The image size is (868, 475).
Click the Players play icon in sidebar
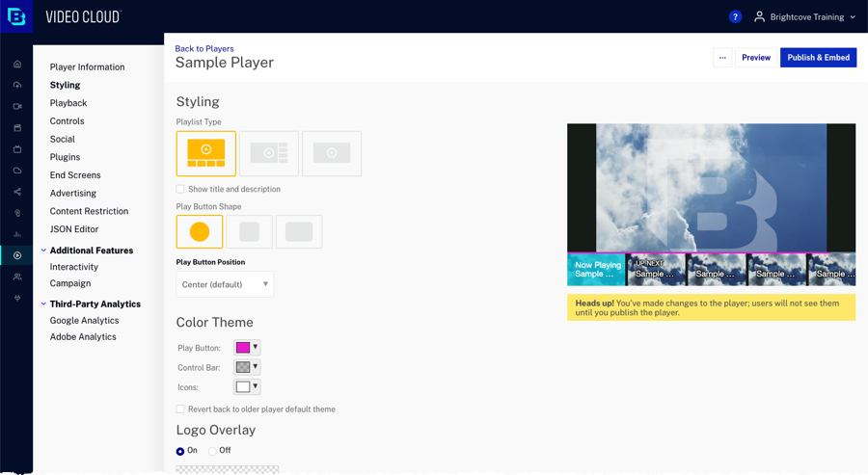17,255
